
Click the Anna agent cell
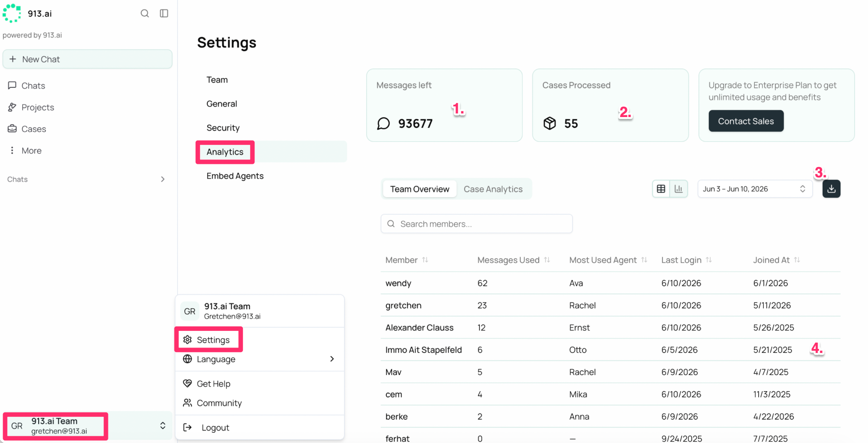[579, 416]
